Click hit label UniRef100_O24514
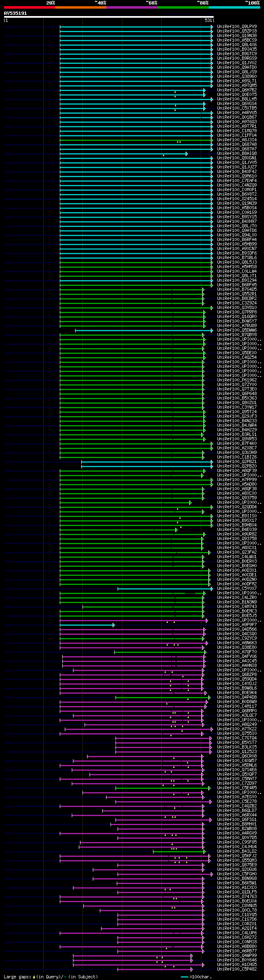264x980 pixels. point(237,199)
